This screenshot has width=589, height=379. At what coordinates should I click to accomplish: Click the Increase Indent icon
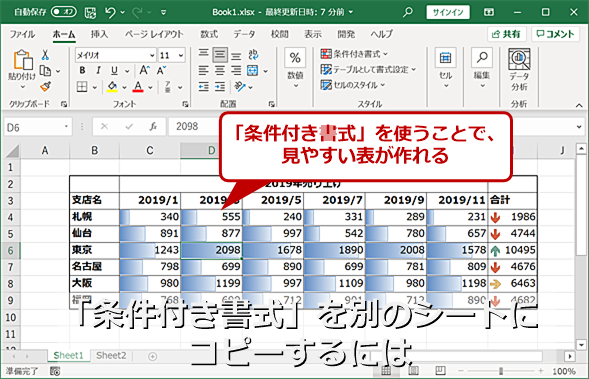(220, 87)
